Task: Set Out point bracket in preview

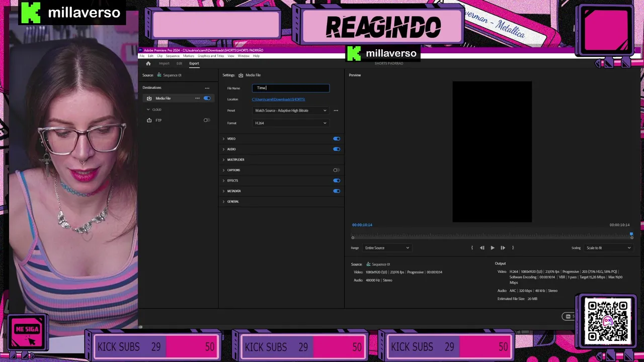Action: pyautogui.click(x=513, y=248)
